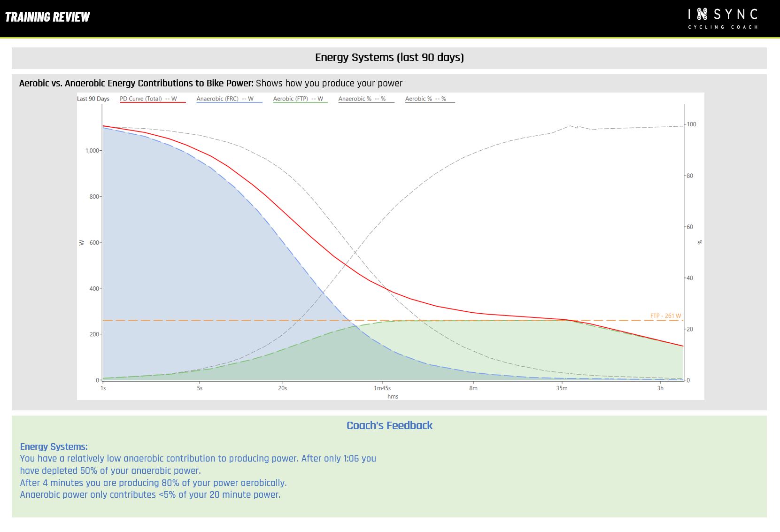Select the PD Curve (Total) legend entry

click(153, 99)
